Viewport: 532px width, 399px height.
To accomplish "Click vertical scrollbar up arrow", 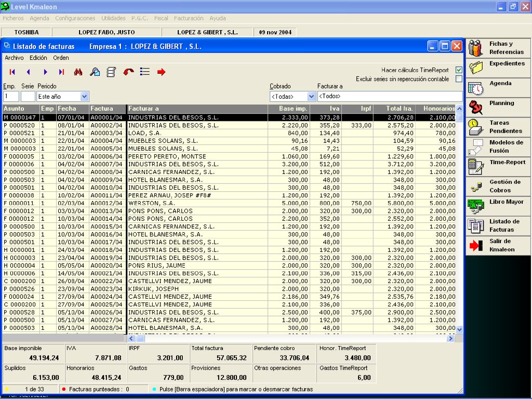I will point(459,109).
